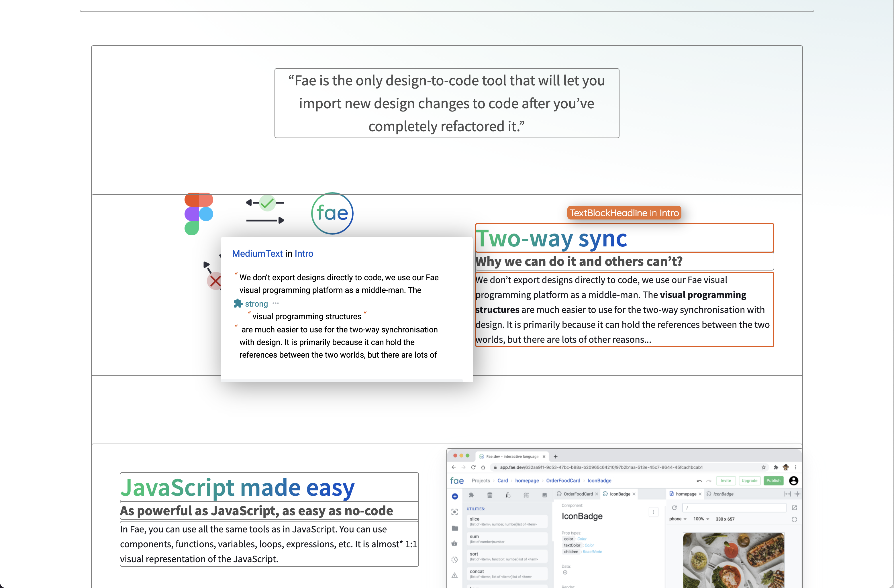Screen dimensions: 894x588
Task: Click the green Publish button
Action: [773, 481]
